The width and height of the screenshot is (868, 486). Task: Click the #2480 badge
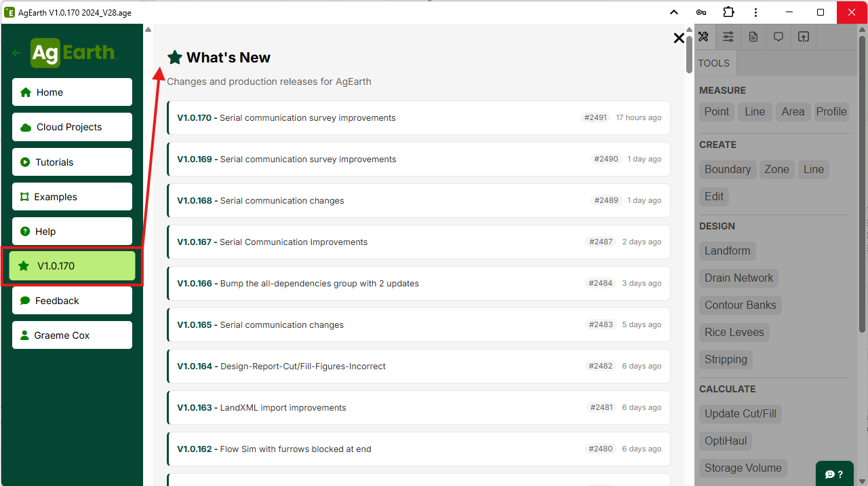tap(601, 449)
